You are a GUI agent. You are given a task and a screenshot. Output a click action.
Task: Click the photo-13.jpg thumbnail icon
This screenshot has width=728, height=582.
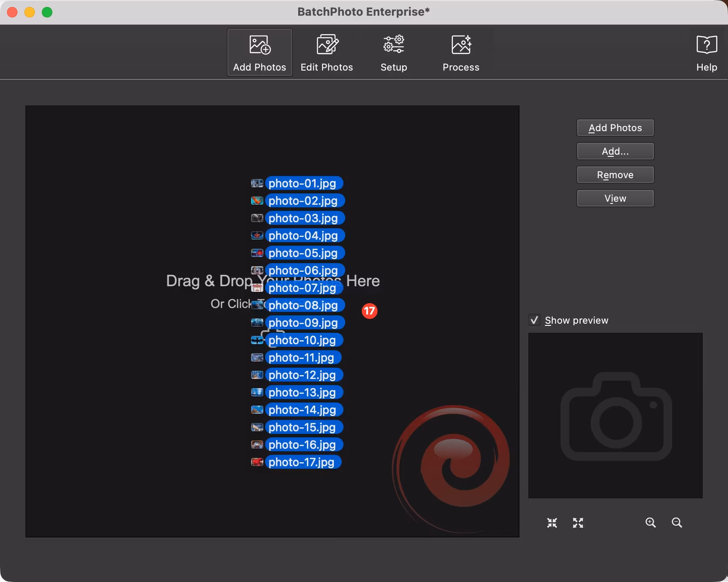257,393
